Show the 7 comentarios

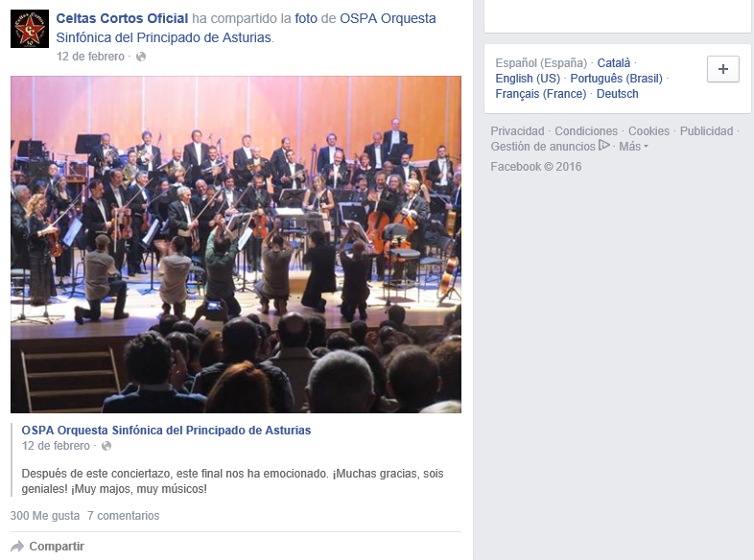coord(123,516)
